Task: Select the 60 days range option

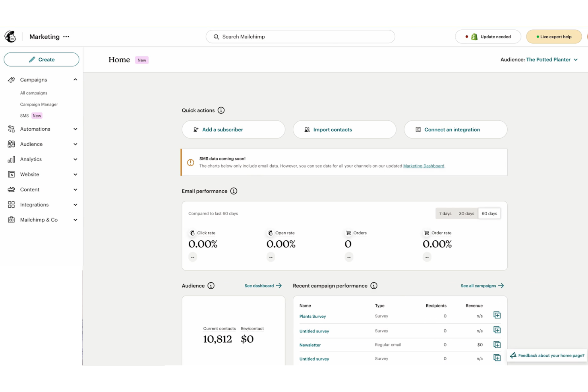Action: pyautogui.click(x=489, y=213)
